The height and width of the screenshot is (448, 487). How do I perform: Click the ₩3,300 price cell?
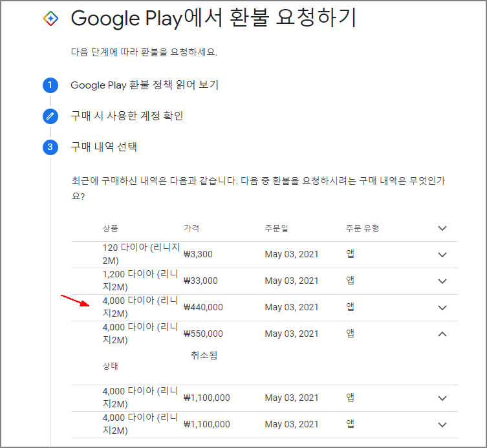(x=198, y=254)
